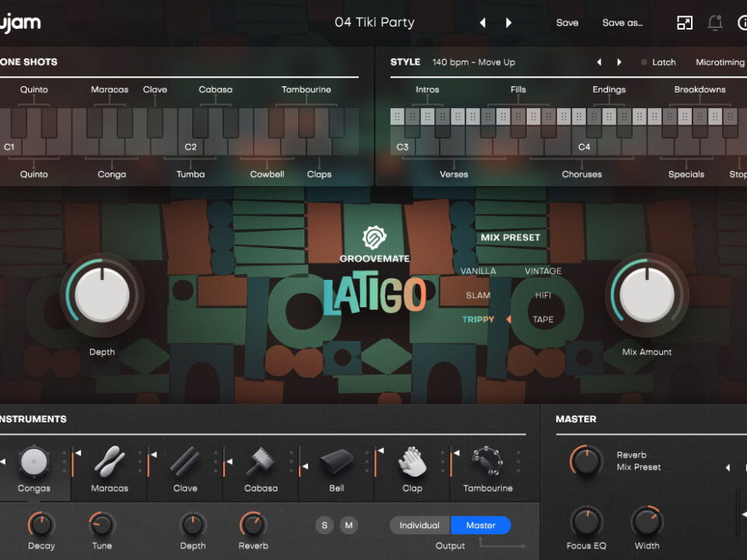
Task: Click the Save button
Action: click(567, 23)
